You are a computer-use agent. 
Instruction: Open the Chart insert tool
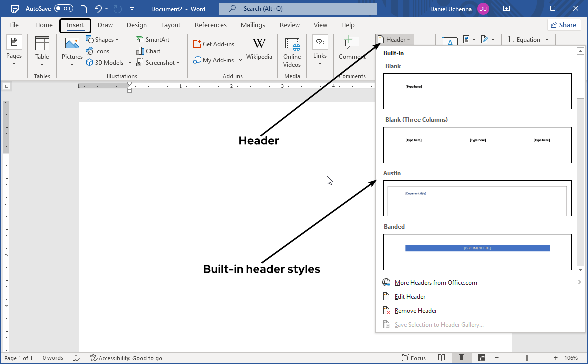pos(148,51)
